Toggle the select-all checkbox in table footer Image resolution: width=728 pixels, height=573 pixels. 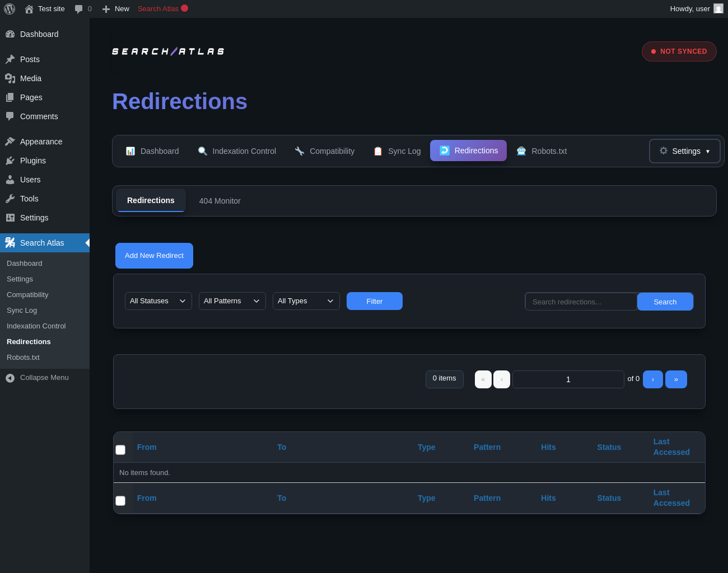(120, 501)
